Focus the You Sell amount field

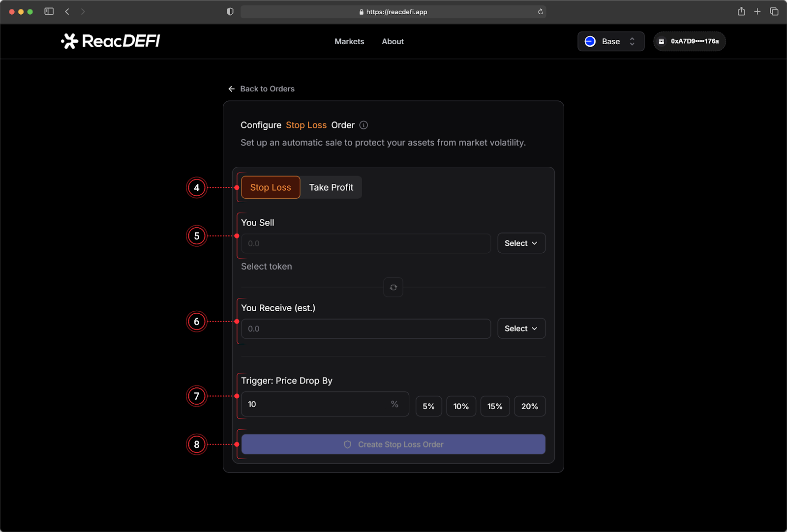coord(365,243)
